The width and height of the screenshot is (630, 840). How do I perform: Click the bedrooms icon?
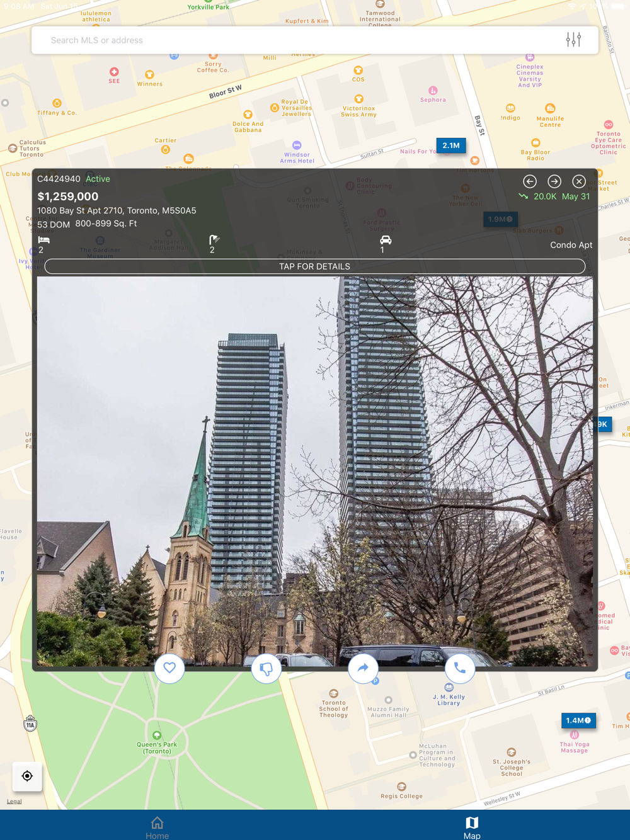pyautogui.click(x=43, y=240)
